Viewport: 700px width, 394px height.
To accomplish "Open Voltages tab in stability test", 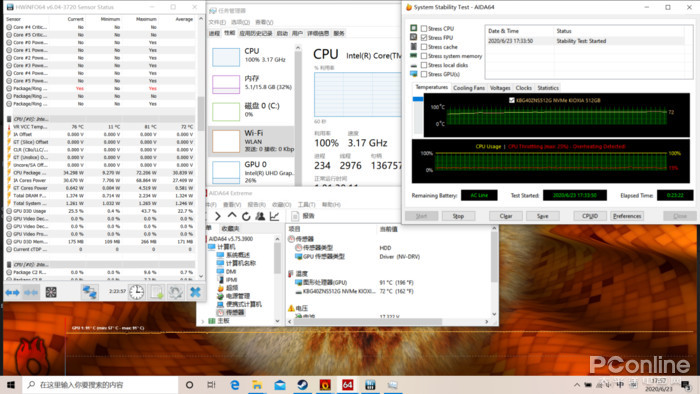I will pos(500,88).
